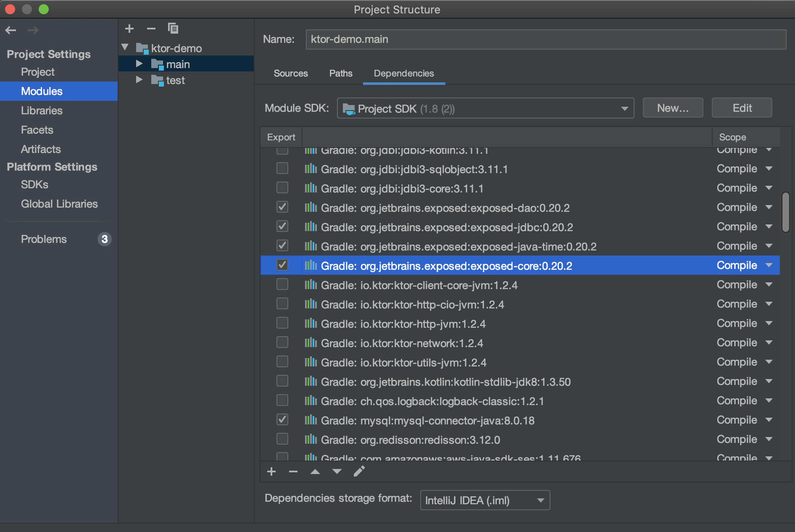
Task: Open the Dependencies storage format dropdown
Action: pyautogui.click(x=540, y=500)
